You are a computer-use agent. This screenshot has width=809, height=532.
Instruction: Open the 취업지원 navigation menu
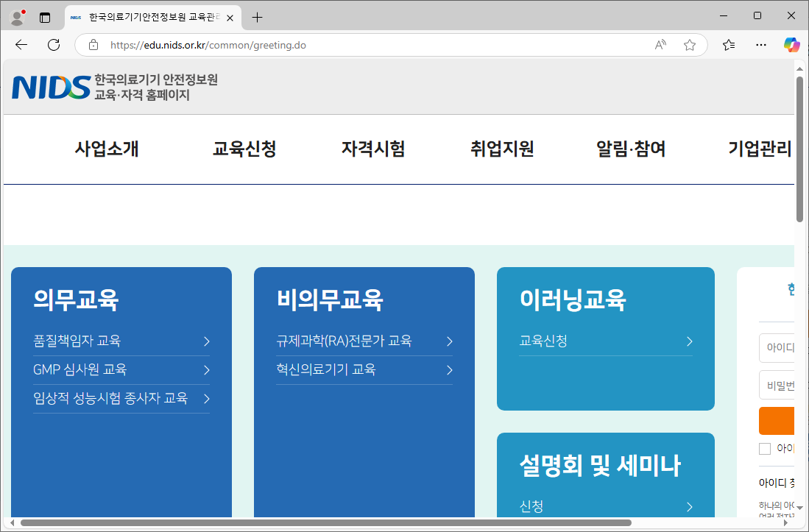click(x=501, y=149)
